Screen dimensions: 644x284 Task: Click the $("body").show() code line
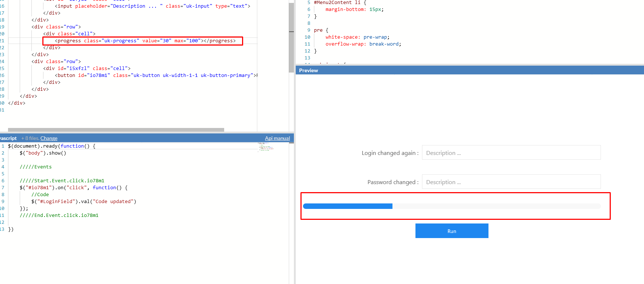pos(43,153)
